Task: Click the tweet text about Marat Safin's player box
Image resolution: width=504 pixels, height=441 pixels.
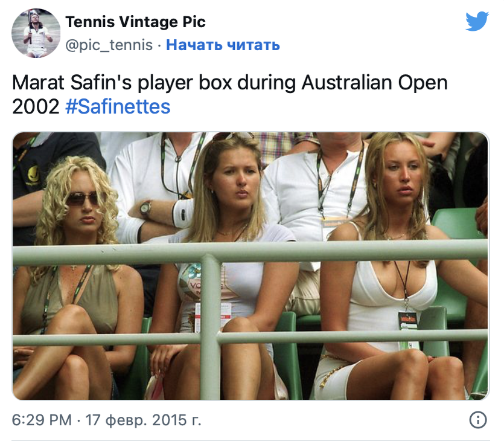Action: [x=229, y=94]
